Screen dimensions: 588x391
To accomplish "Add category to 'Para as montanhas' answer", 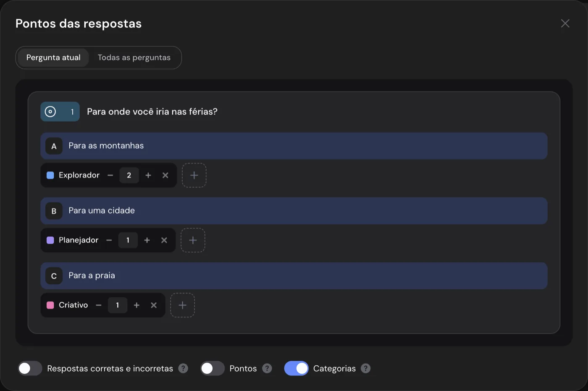I will [194, 175].
